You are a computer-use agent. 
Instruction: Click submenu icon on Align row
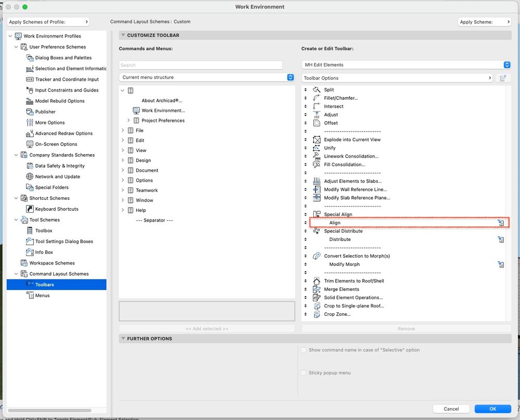(501, 223)
